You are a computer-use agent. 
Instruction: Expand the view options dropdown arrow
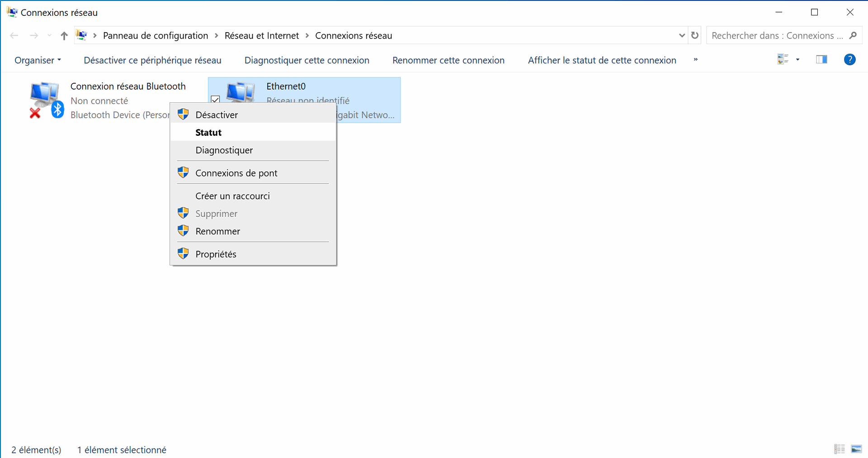(797, 60)
